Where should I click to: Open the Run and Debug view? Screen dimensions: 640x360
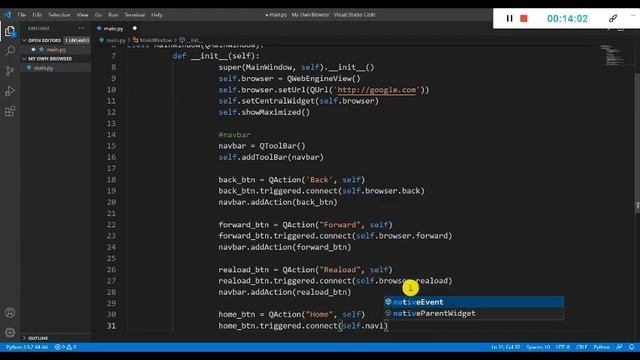click(10, 91)
